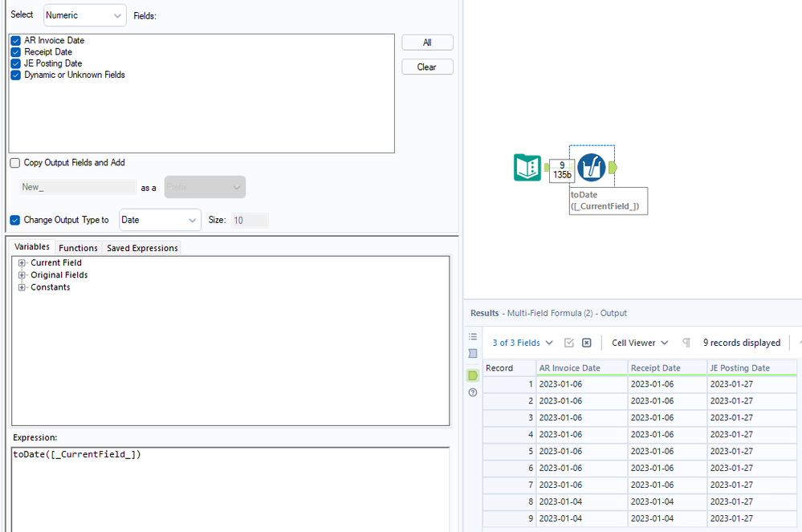Enable Copy Output Fields and Add
The image size is (802, 532).
[14, 163]
